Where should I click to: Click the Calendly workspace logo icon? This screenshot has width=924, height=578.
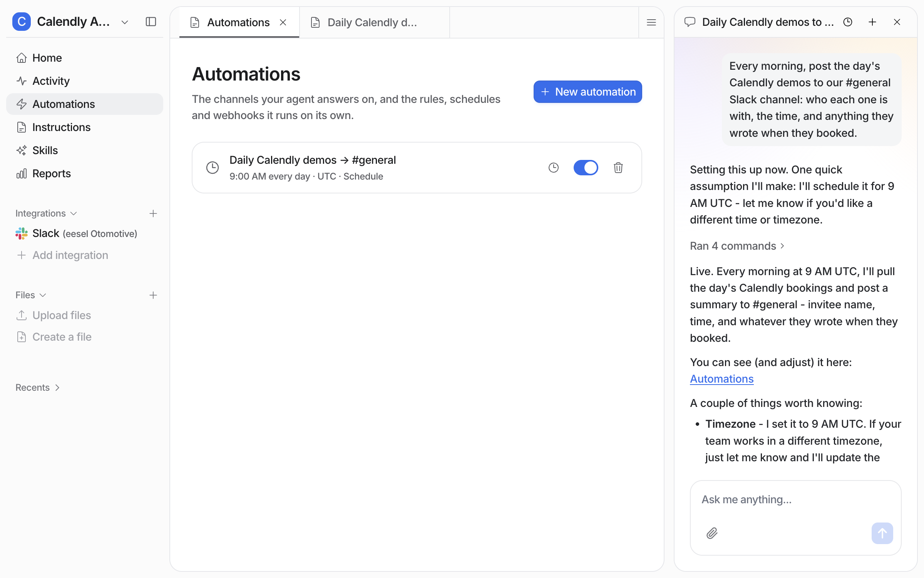tap(22, 22)
